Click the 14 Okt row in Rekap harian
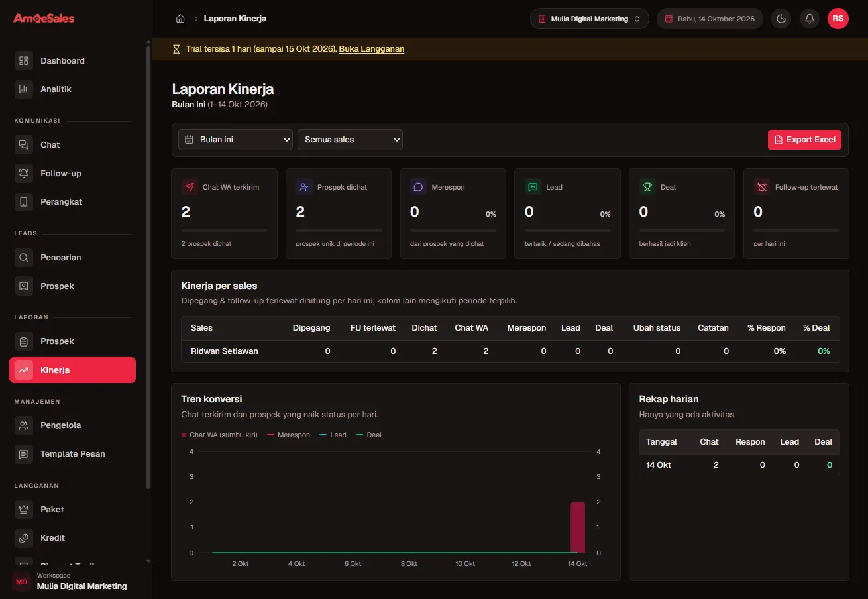 (x=739, y=465)
